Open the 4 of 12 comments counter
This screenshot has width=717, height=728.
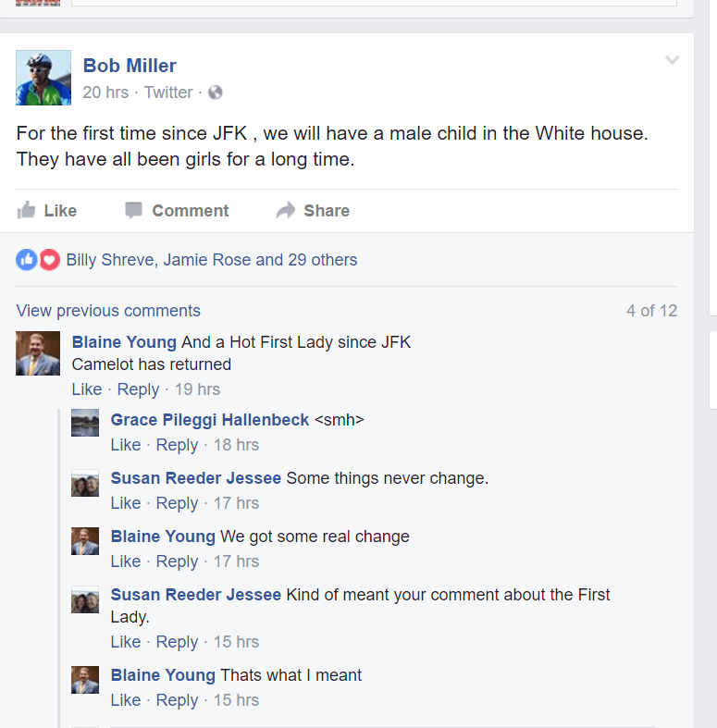[651, 311]
